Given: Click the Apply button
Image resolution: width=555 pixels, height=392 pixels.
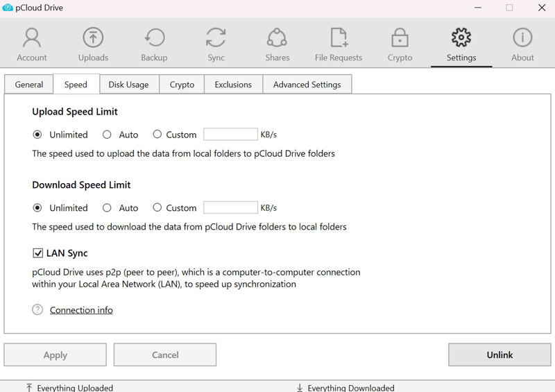Looking at the screenshot, I should [x=55, y=355].
